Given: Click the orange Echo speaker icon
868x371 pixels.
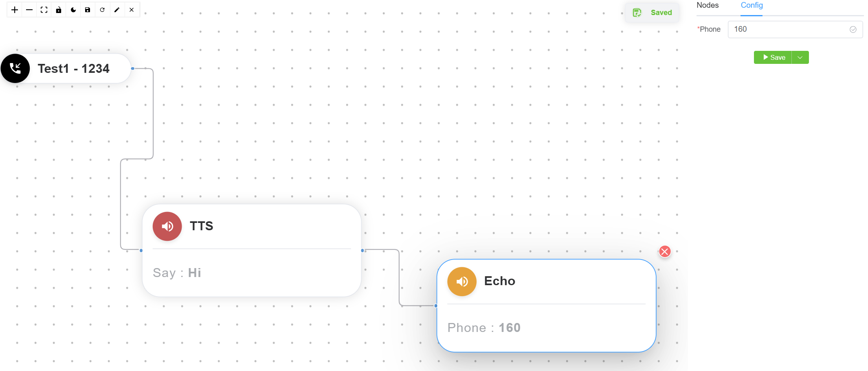Looking at the screenshot, I should pos(462,282).
